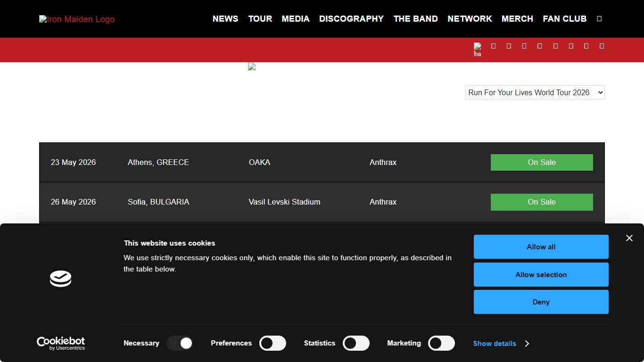
Task: Click the broken image icon in the red bar
Action: [478, 49]
